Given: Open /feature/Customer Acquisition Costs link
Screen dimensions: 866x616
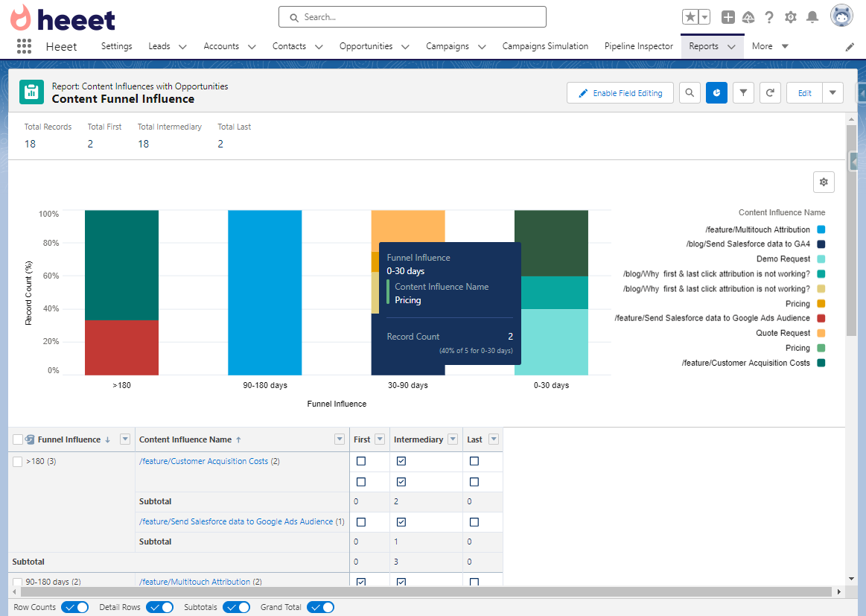Looking at the screenshot, I should (203, 461).
